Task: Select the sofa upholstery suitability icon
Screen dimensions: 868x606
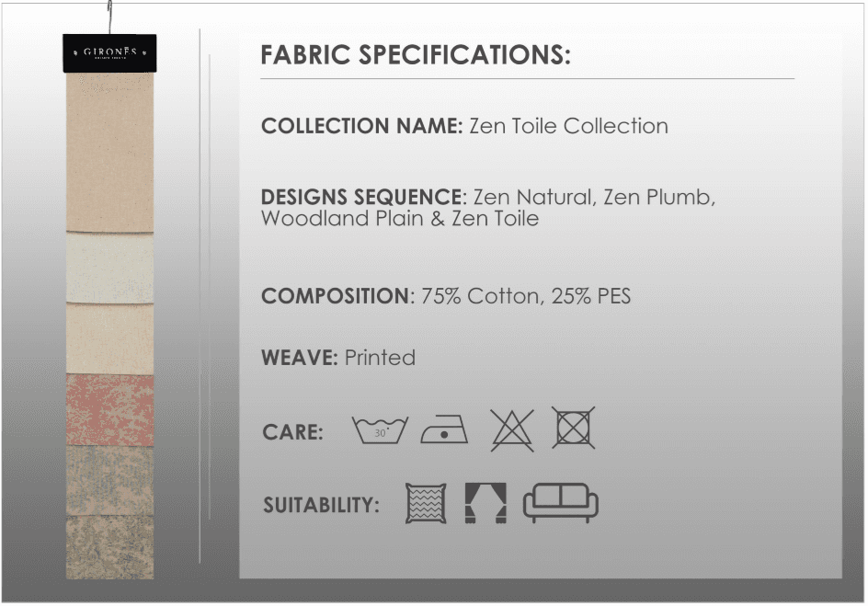Action: [x=560, y=503]
